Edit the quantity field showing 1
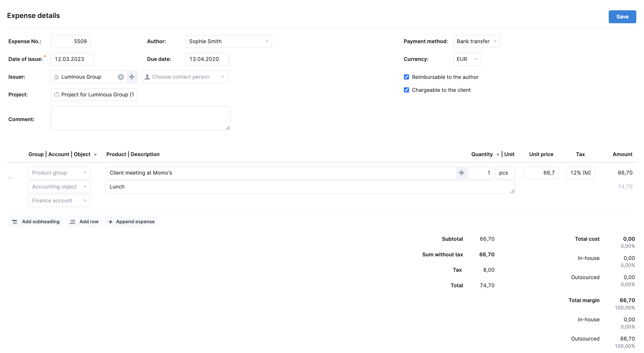The image size is (644, 353). pos(481,173)
